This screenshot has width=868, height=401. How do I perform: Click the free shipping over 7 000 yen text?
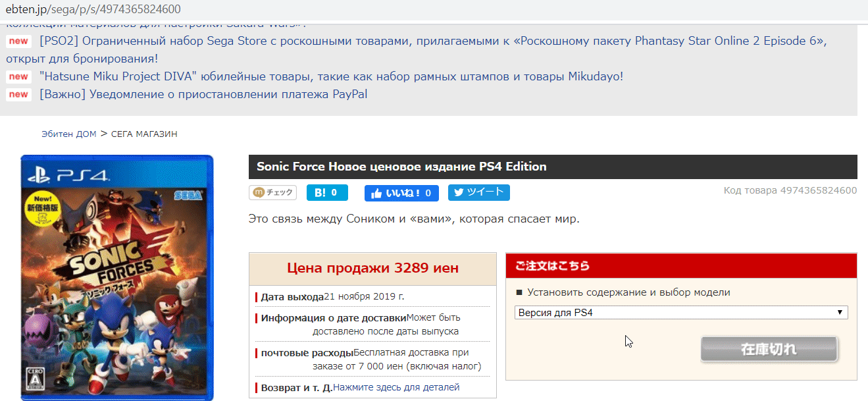(397, 360)
